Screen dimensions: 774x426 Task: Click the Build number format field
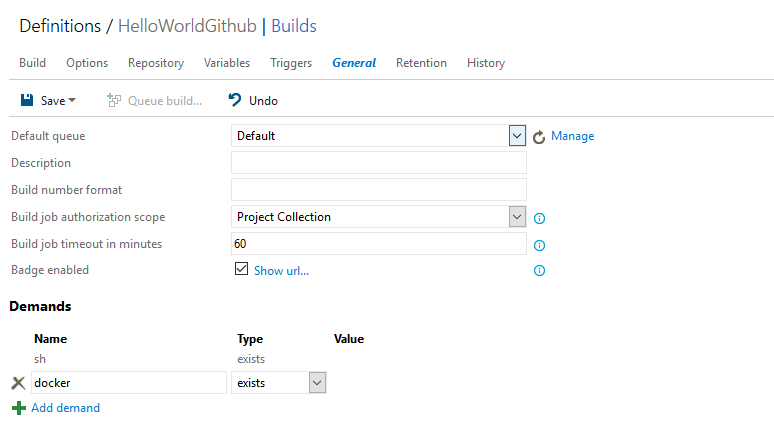click(378, 190)
